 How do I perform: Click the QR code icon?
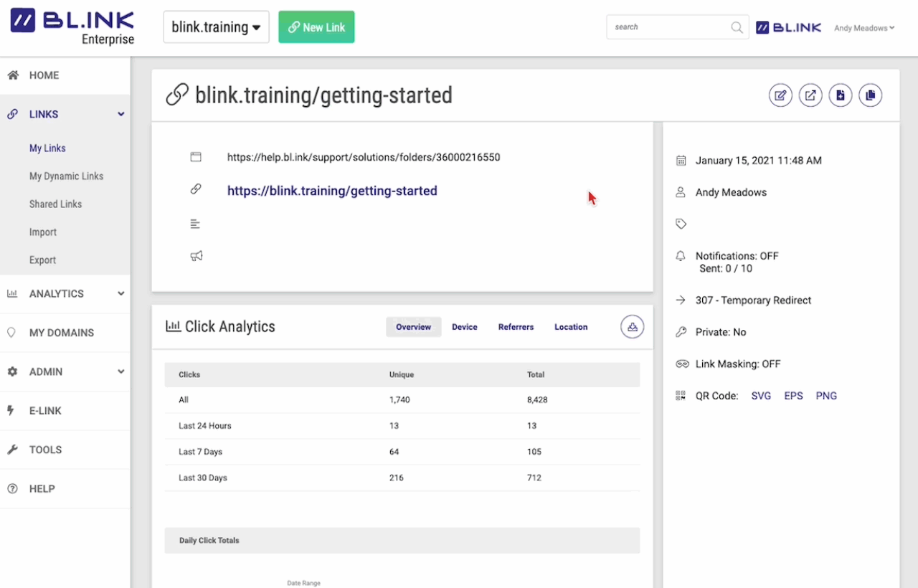point(681,395)
